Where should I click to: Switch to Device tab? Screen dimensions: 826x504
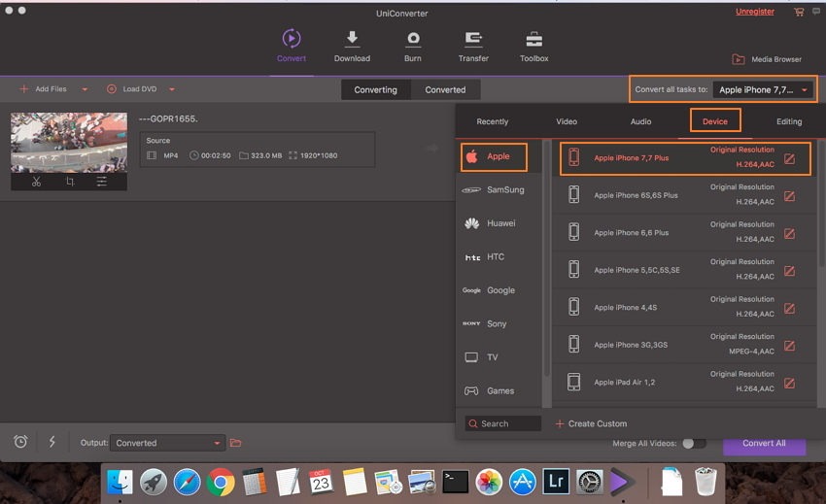pyautogui.click(x=715, y=121)
